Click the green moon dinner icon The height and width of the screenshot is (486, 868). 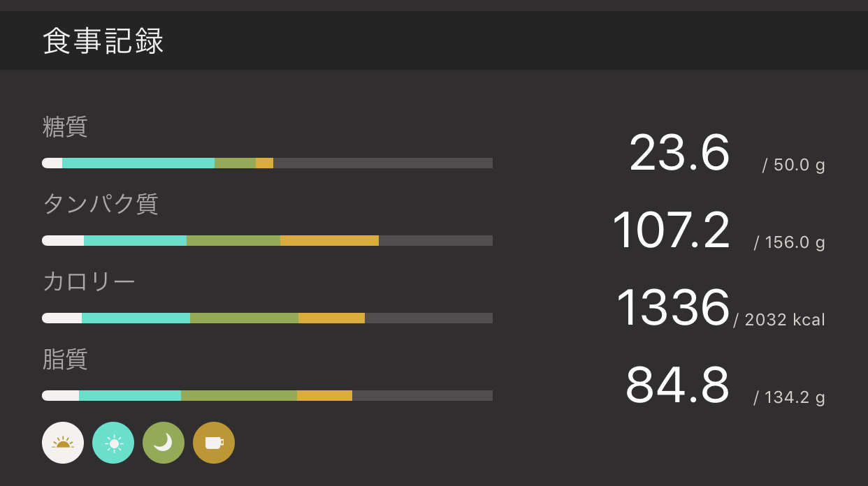tap(164, 443)
